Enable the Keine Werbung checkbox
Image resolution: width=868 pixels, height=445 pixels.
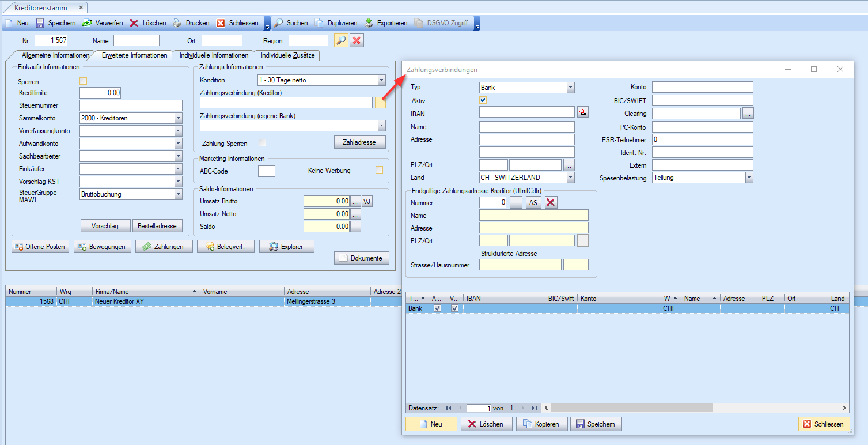(x=379, y=170)
